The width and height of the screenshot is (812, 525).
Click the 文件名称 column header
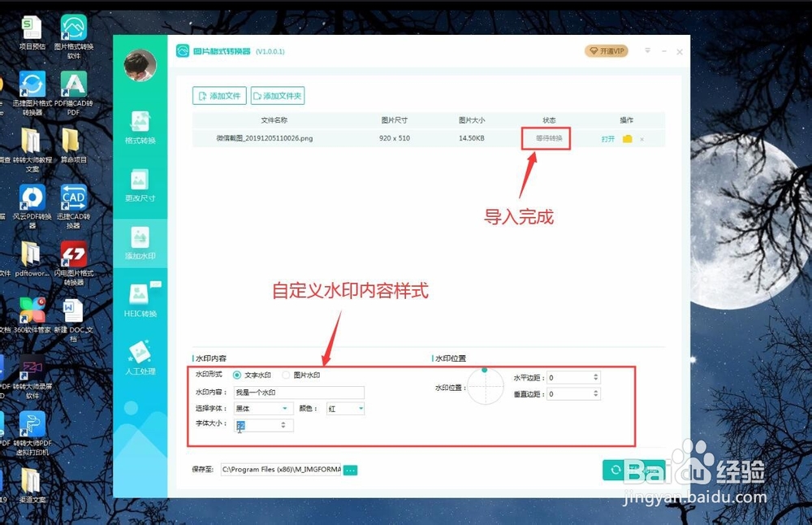[274, 120]
